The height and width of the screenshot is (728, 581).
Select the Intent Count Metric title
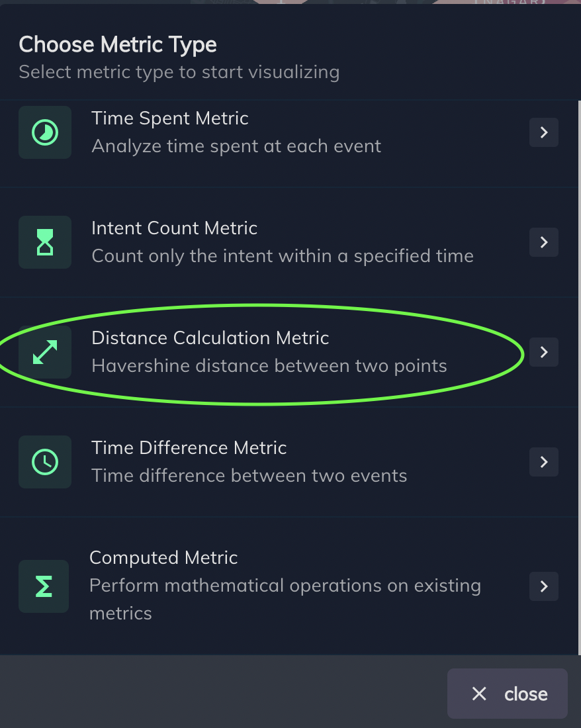pos(175,228)
